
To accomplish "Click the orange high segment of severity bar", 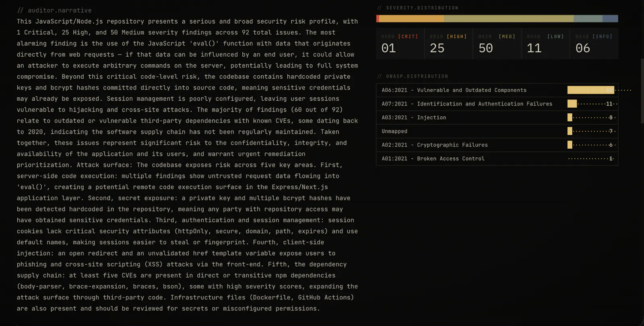I will coord(411,18).
